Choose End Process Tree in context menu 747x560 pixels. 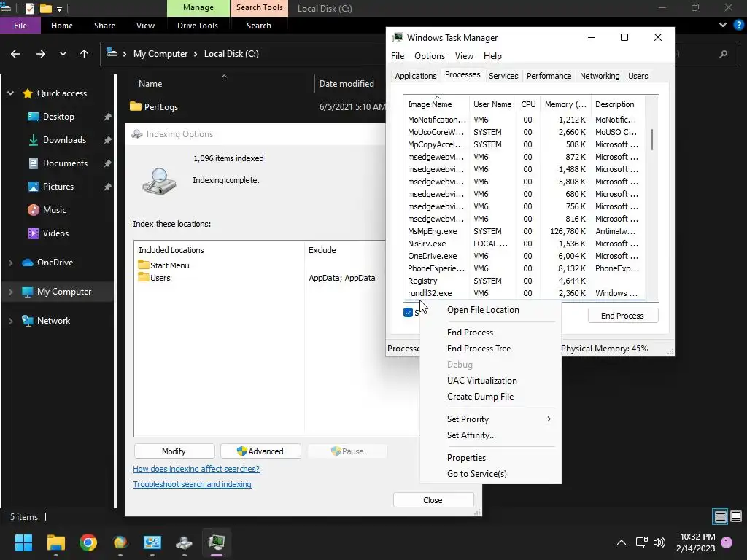(479, 349)
